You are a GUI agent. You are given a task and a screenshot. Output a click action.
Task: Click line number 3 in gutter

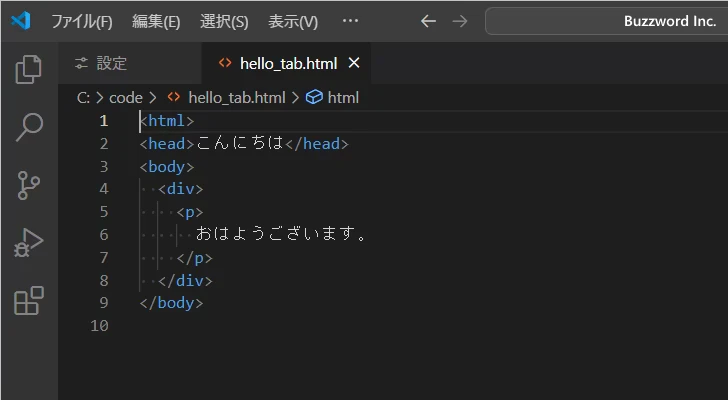(104, 167)
